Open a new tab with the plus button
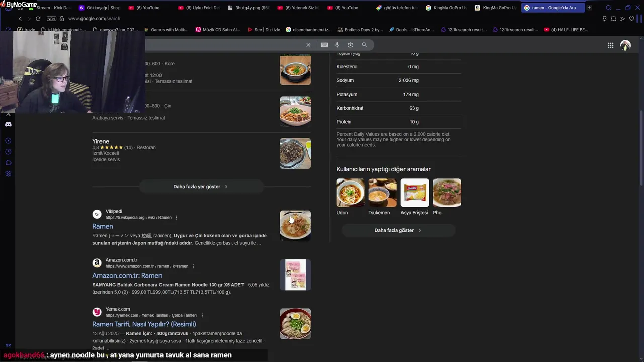This screenshot has width=644, height=362. click(x=589, y=8)
